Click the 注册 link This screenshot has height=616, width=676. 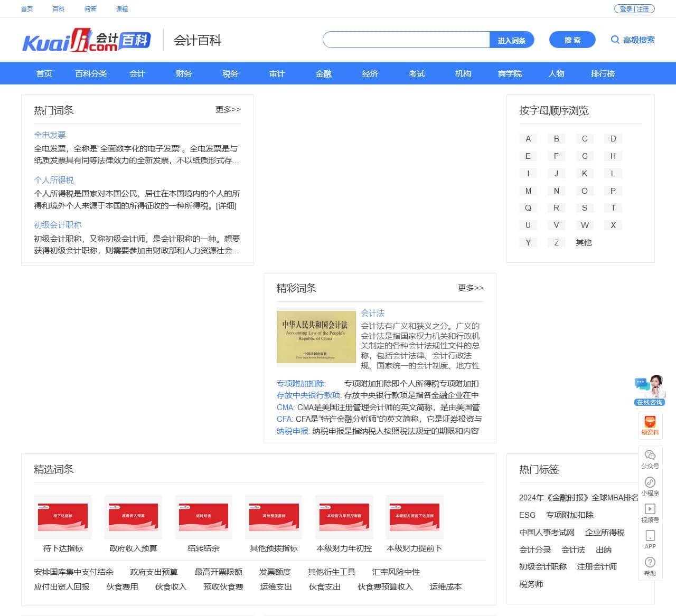coord(643,9)
